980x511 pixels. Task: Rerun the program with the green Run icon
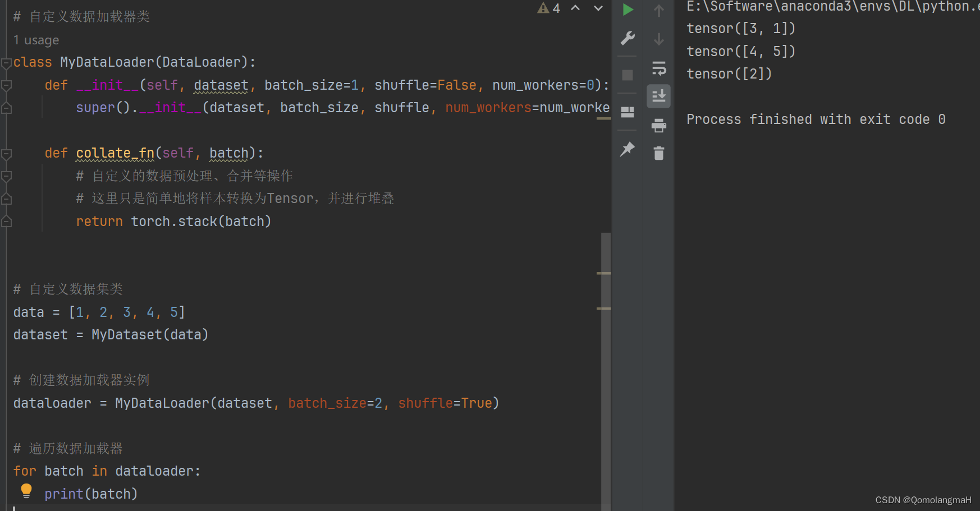[628, 9]
